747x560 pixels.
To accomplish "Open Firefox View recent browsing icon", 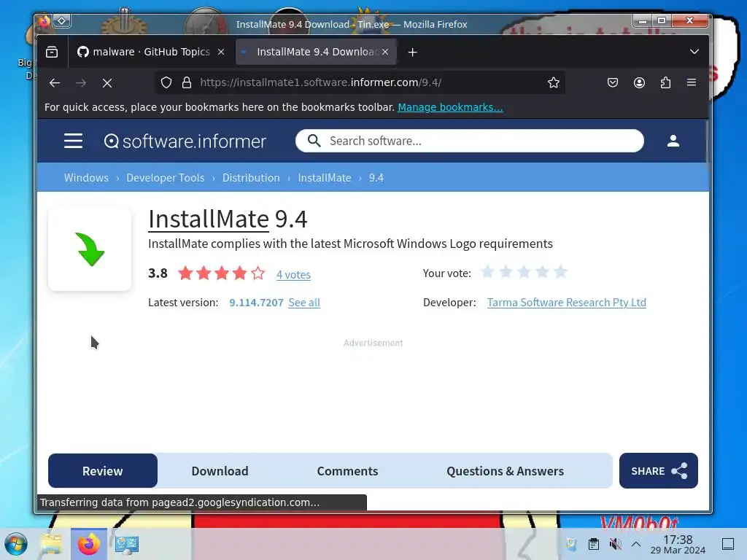I will click(x=52, y=52).
